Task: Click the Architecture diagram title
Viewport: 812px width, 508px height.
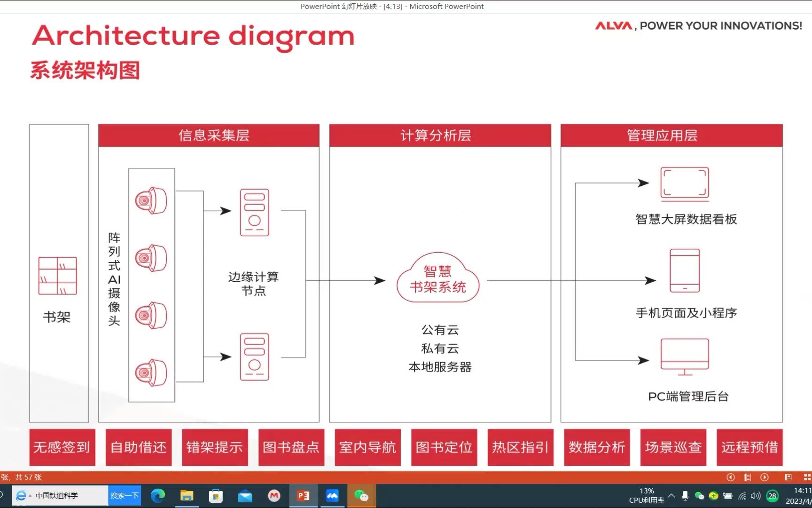Action: (193, 37)
